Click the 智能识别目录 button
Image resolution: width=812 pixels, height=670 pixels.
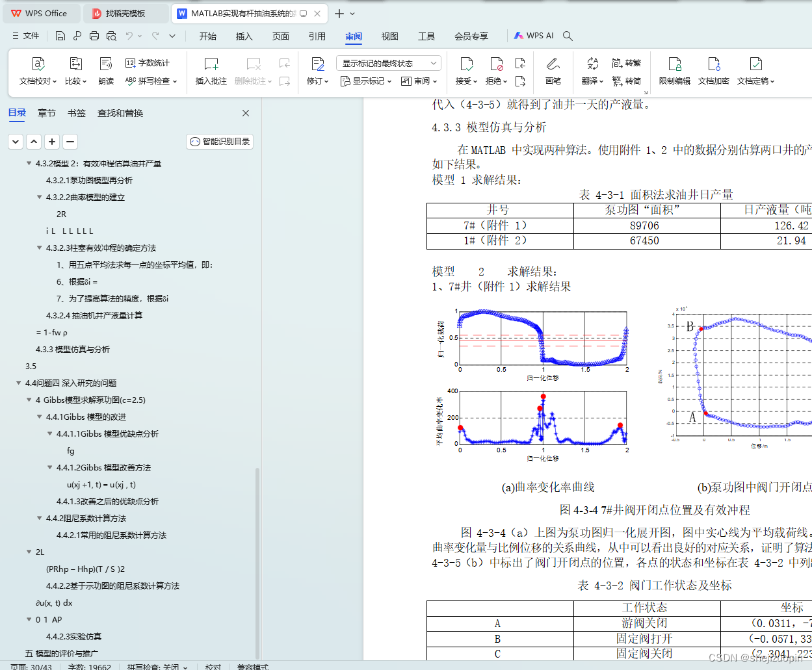coord(219,141)
